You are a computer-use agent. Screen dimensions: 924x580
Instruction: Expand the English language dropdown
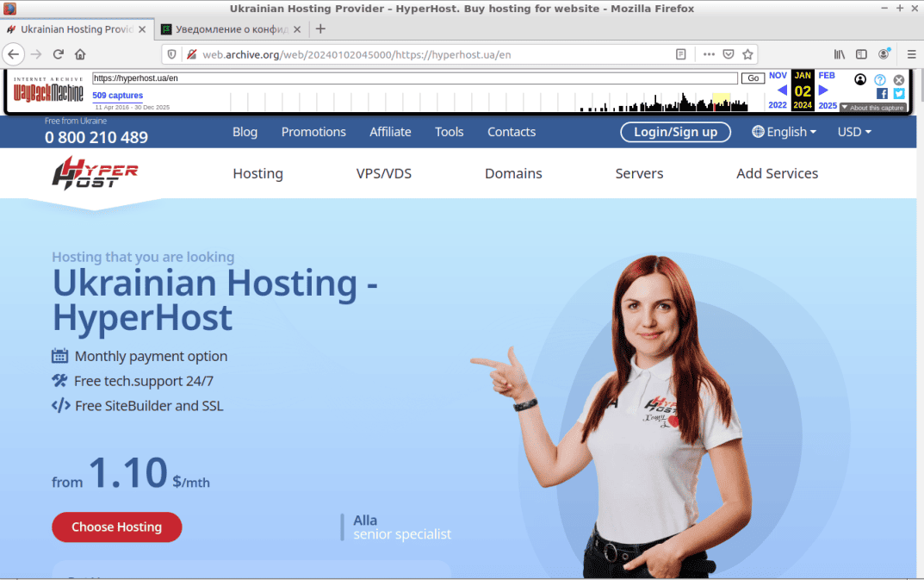click(x=783, y=132)
